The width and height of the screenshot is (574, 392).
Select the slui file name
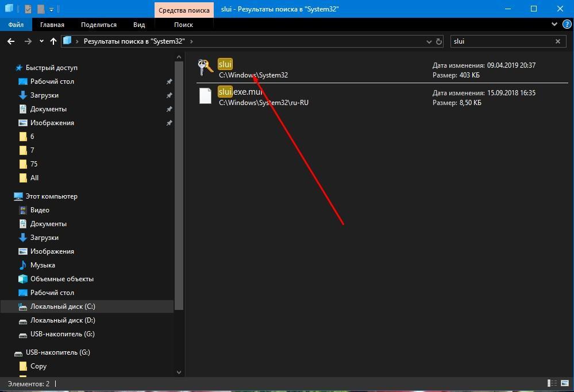225,64
